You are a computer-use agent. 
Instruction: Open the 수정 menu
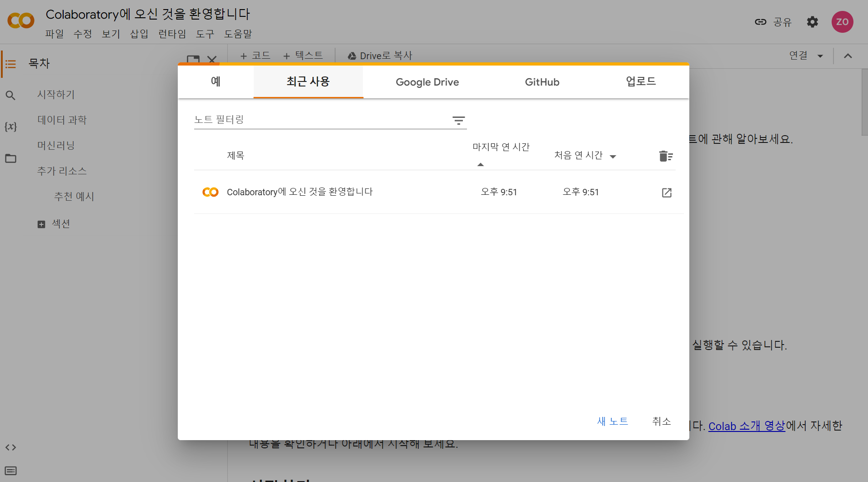pos(83,34)
